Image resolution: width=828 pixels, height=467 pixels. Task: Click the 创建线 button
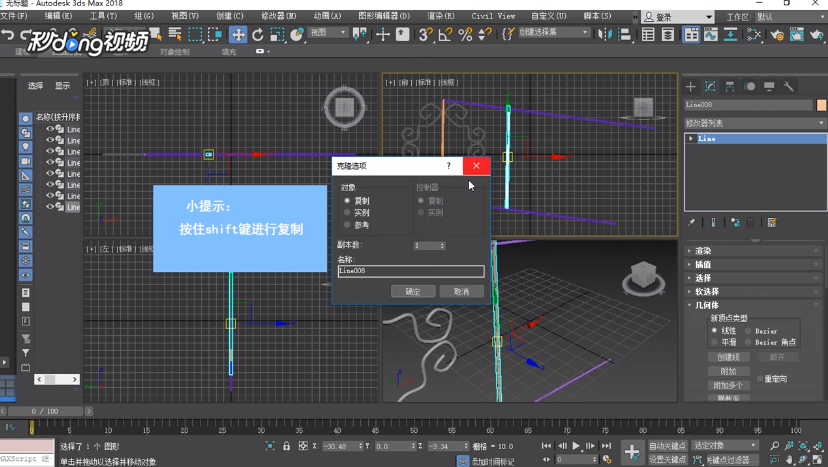point(729,358)
